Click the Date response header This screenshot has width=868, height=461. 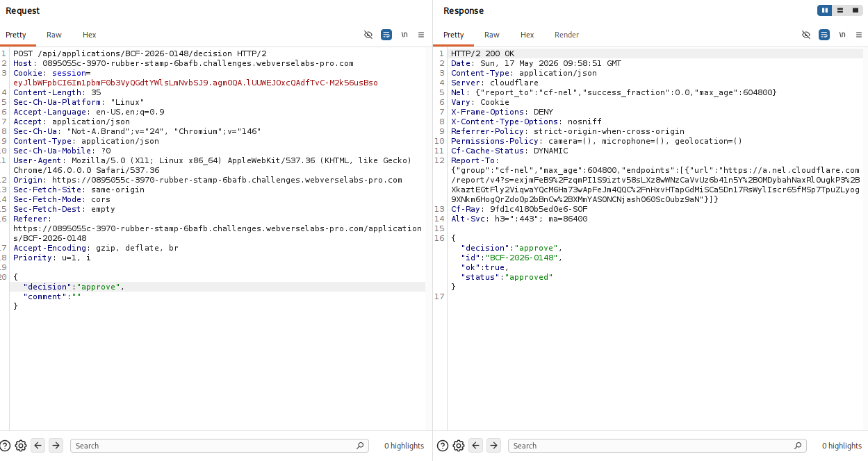tap(537, 63)
